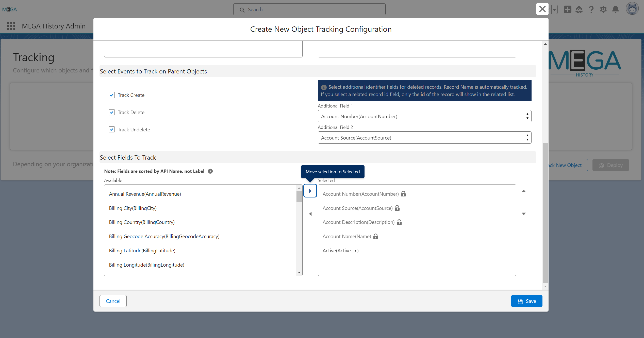Toggle the Track Undelete checkbox
Image resolution: width=644 pixels, height=338 pixels.
click(x=112, y=130)
